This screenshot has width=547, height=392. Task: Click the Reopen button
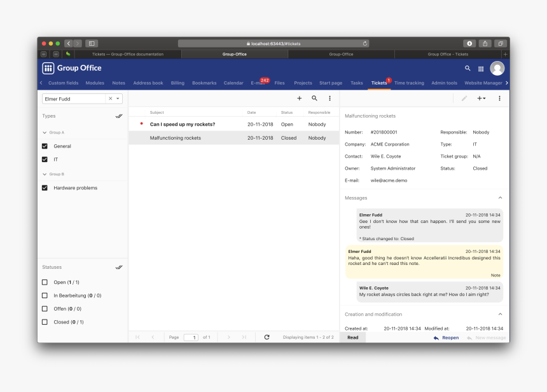[x=446, y=337]
